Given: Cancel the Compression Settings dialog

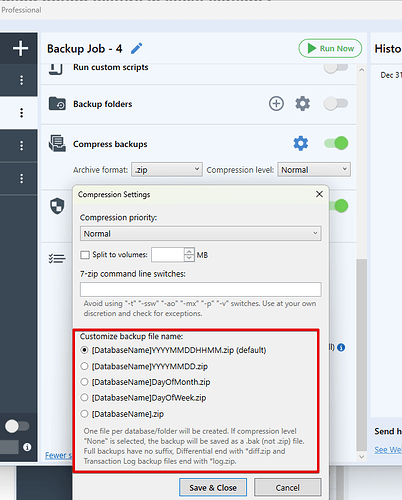Looking at the screenshot, I should 288,488.
